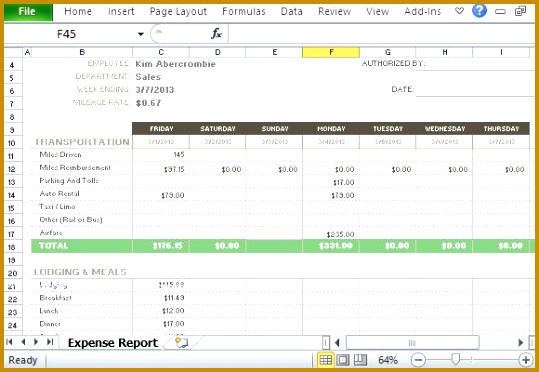This screenshot has height=372, width=539.
Task: Minimize the workbook window icon
Action: 500,12
